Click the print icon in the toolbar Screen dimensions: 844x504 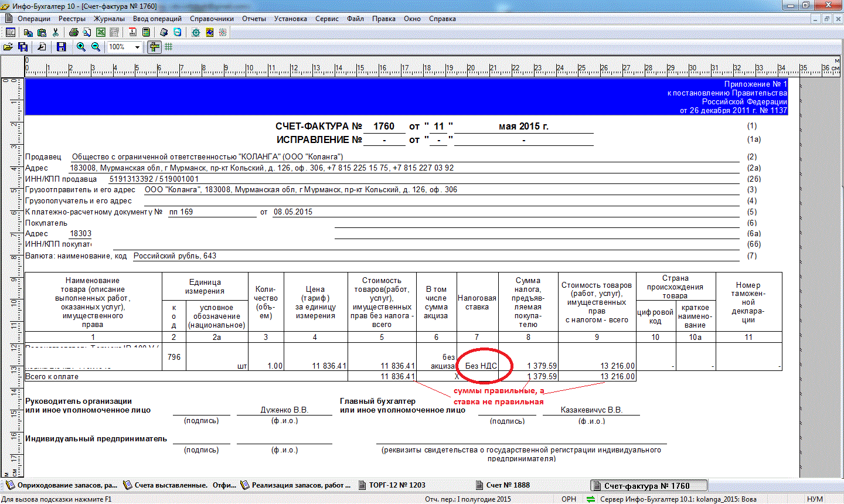[73, 33]
